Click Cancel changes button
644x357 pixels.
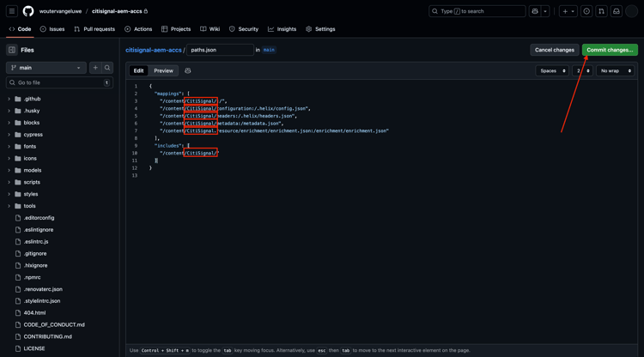point(555,50)
